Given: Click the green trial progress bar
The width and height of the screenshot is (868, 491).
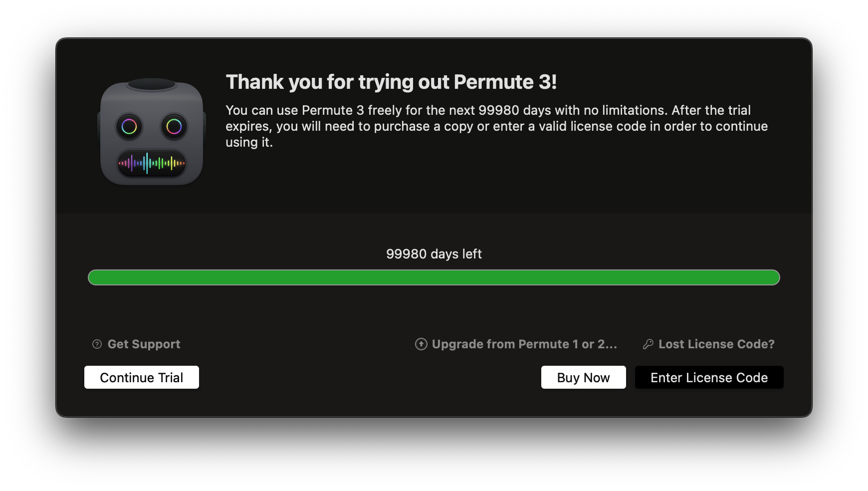Looking at the screenshot, I should click(434, 277).
